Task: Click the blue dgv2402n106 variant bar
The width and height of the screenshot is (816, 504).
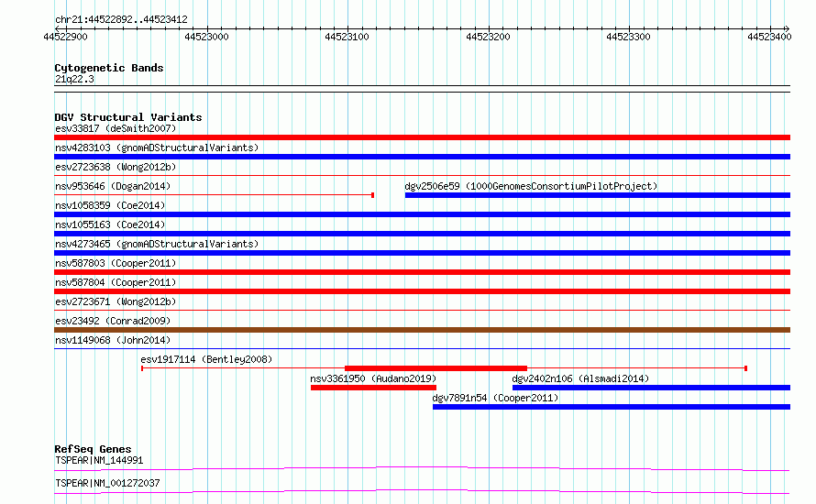Action: tap(652, 388)
